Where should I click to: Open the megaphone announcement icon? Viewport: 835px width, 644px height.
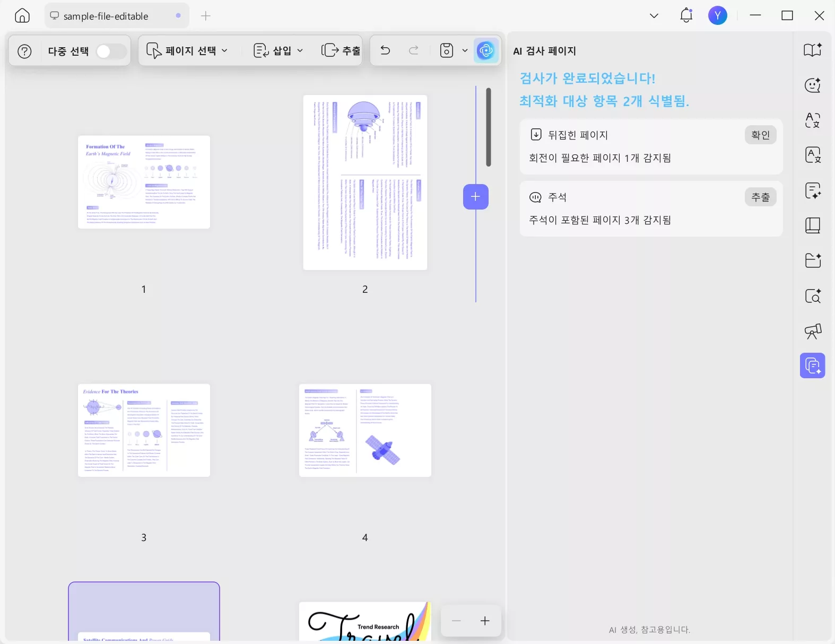813,331
